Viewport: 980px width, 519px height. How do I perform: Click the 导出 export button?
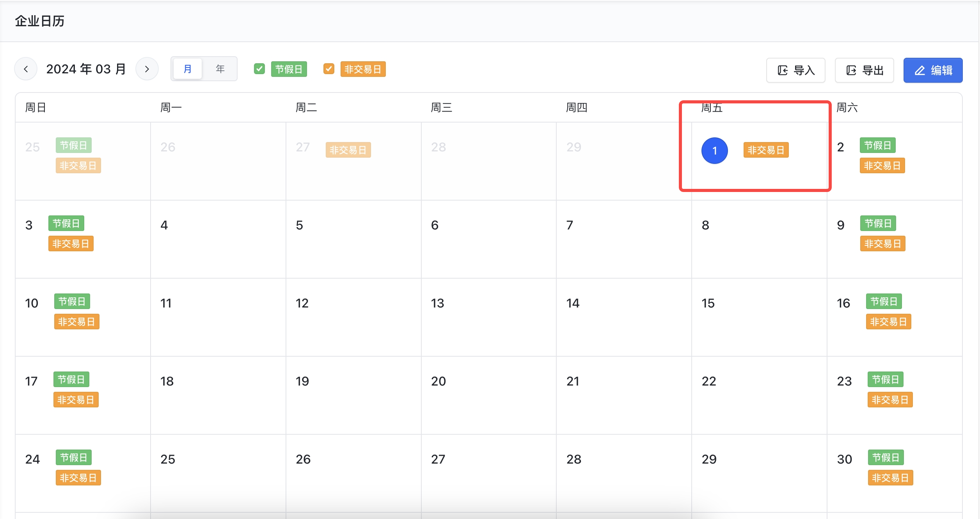(x=865, y=70)
